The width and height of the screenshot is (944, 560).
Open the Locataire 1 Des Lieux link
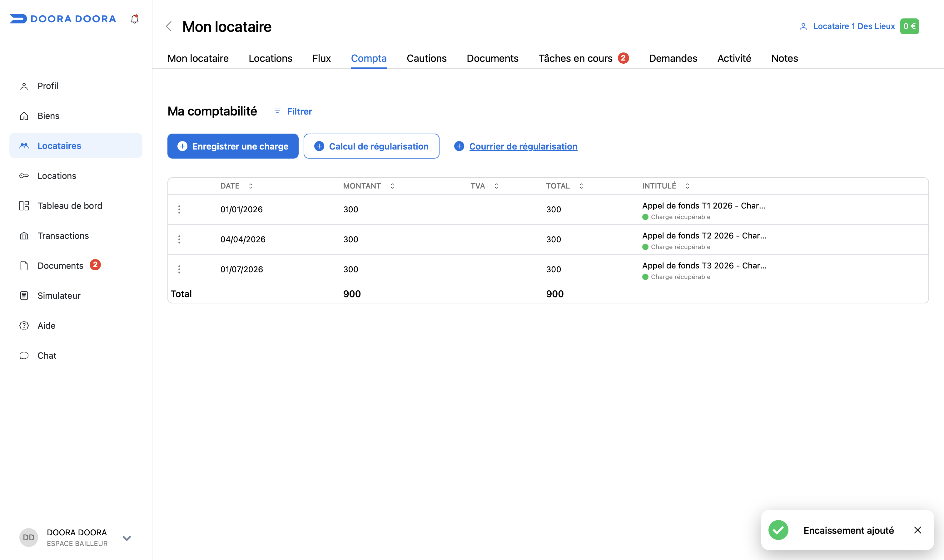pyautogui.click(x=854, y=26)
